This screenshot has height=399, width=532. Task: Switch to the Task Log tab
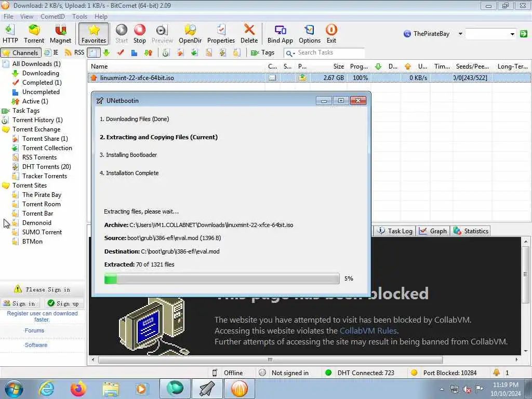395,231
